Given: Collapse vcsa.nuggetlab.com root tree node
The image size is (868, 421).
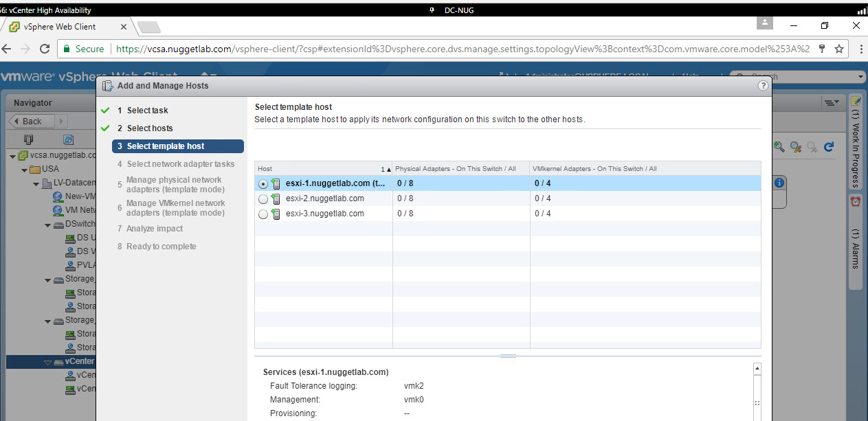Looking at the screenshot, I should point(13,156).
